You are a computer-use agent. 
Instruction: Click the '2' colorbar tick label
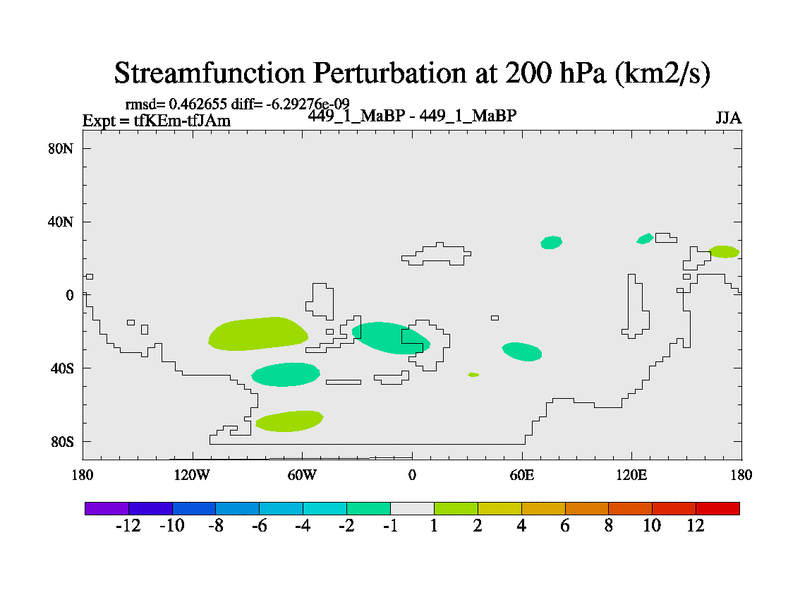(478, 526)
